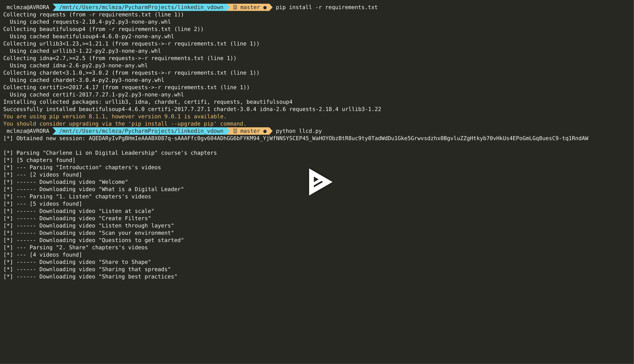Image resolution: width=634 pixels, height=364 pixels.
Task: Click the 'Collecting chardet<3.1.0,>=3.0.2' line
Action: coord(131,73)
